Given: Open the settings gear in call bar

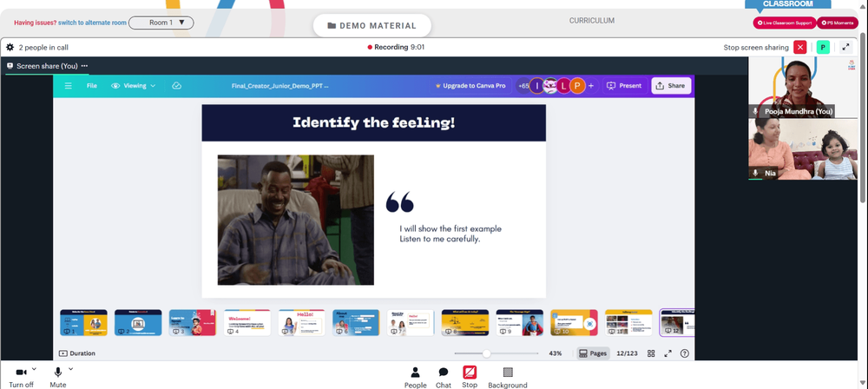Looking at the screenshot, I should (10, 47).
